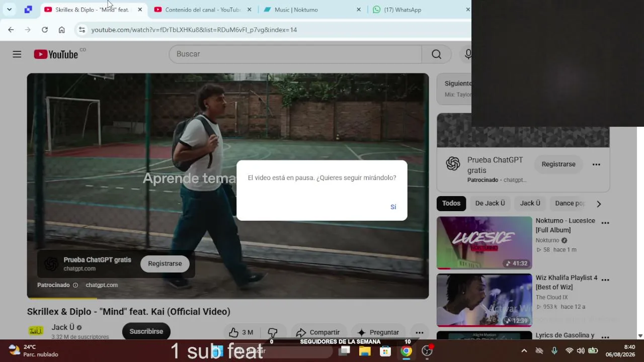Viewport: 644px width, 362px height.
Task: Click the page scrollbar down arrow
Action: [x=640, y=335]
